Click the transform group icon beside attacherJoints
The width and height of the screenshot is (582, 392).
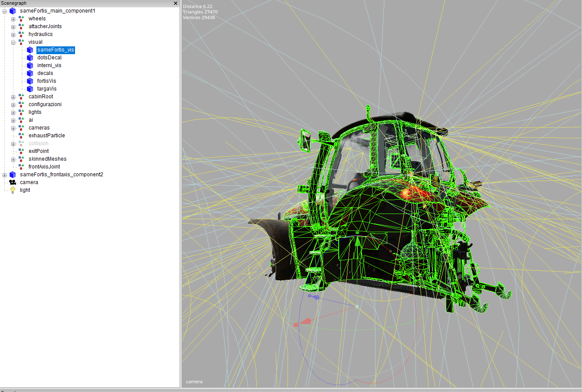click(21, 26)
